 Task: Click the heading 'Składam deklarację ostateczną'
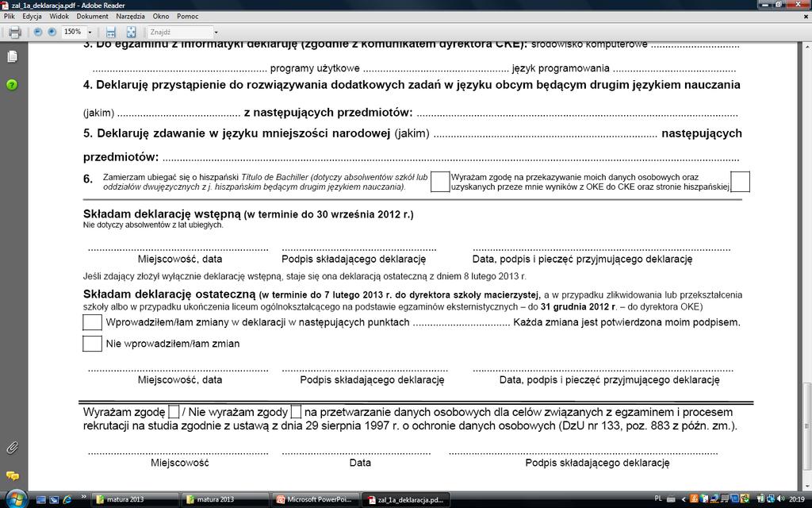pyautogui.click(x=170, y=294)
